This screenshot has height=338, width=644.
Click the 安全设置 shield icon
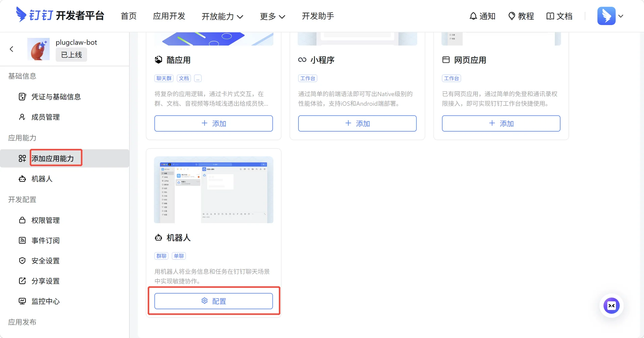pos(22,261)
